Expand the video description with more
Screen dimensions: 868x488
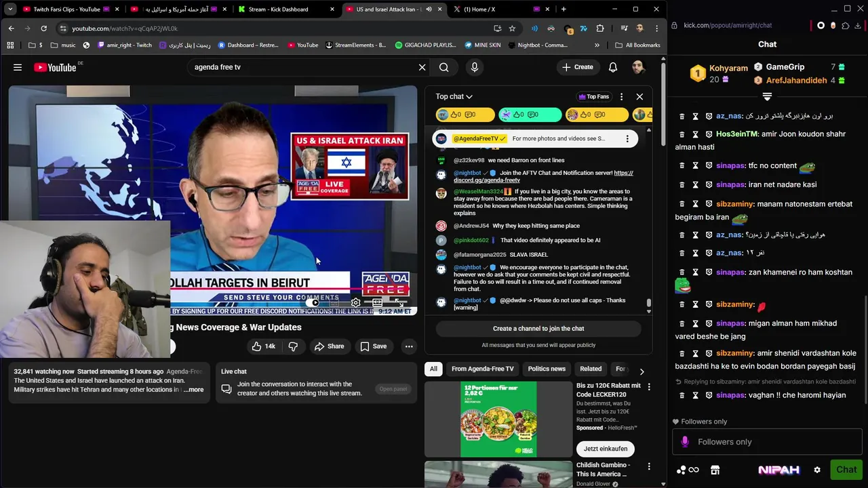(194, 390)
